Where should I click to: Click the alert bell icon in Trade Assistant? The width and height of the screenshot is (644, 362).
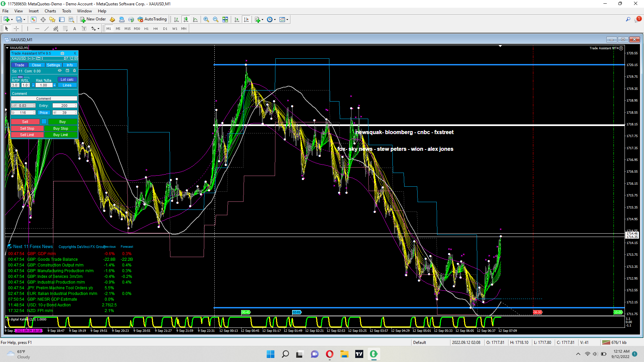click(x=74, y=71)
